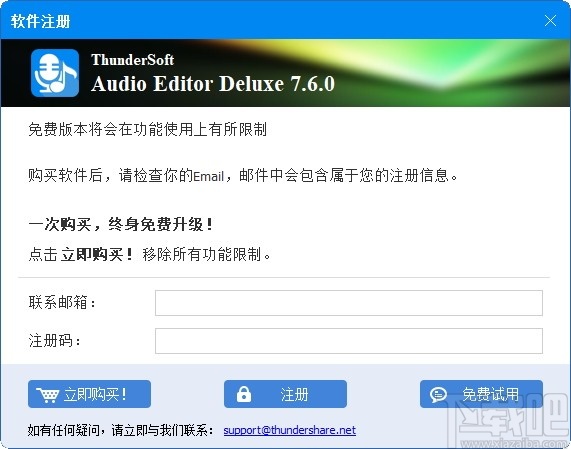
Task: Click the 移除所有功能限制 text
Action: (x=206, y=254)
